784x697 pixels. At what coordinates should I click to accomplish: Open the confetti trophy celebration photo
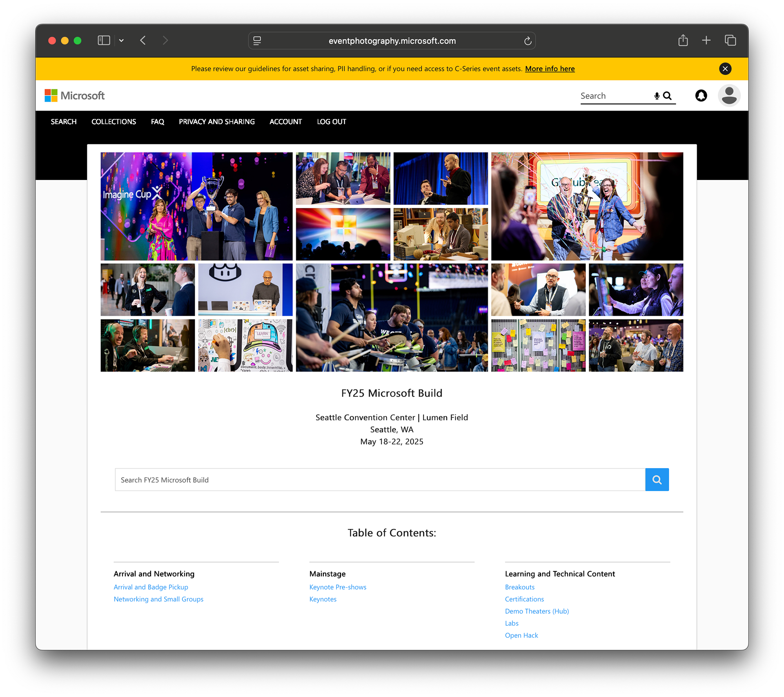[587, 206]
